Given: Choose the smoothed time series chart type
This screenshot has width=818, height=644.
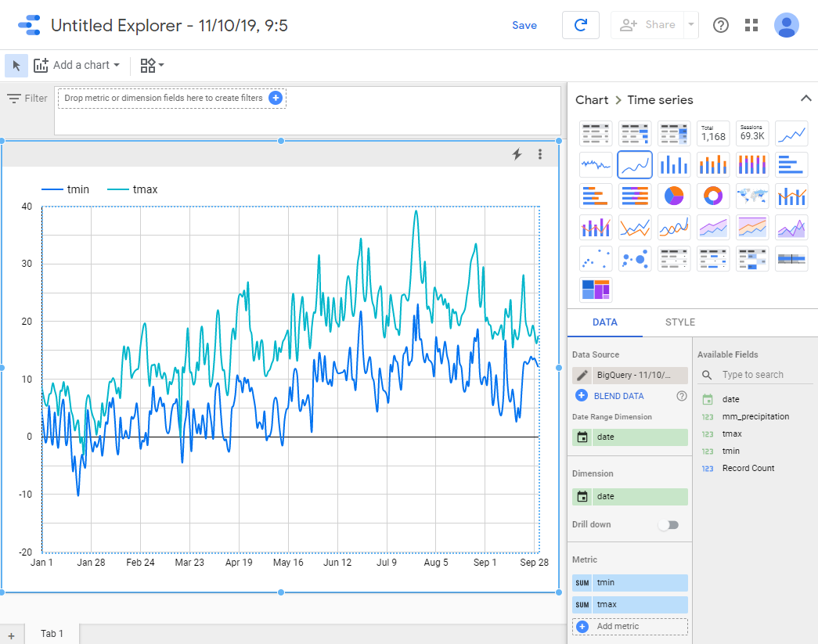Looking at the screenshot, I should (x=634, y=165).
